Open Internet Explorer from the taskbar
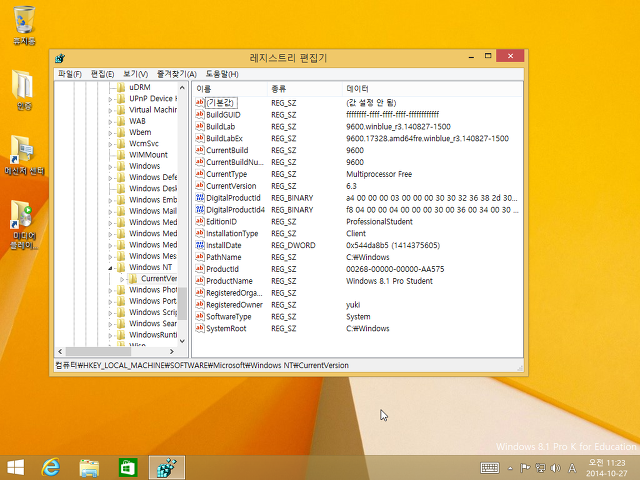 (51, 467)
